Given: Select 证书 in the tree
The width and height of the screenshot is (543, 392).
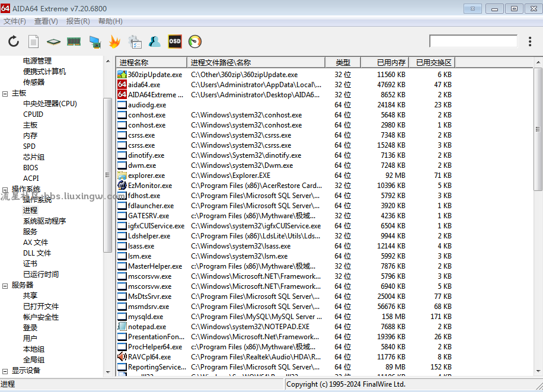Looking at the screenshot, I should [x=30, y=264].
